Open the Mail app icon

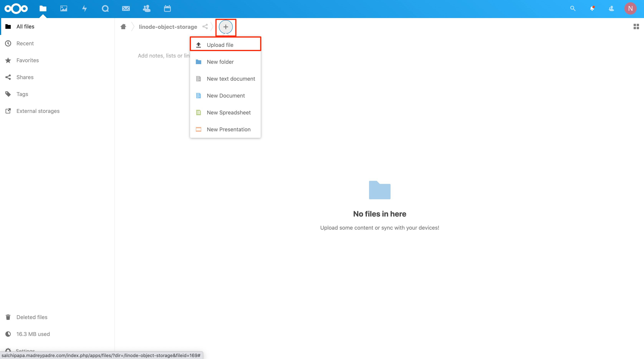pyautogui.click(x=126, y=8)
